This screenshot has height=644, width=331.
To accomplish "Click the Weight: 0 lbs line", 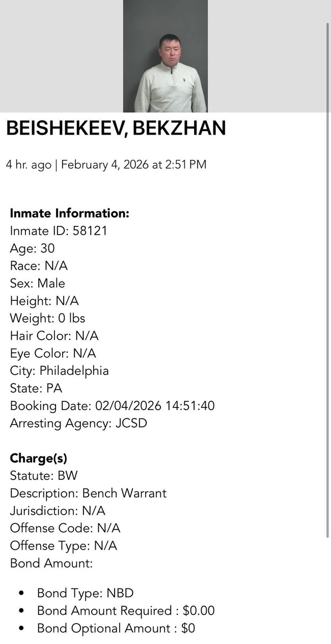I will 47,318.
